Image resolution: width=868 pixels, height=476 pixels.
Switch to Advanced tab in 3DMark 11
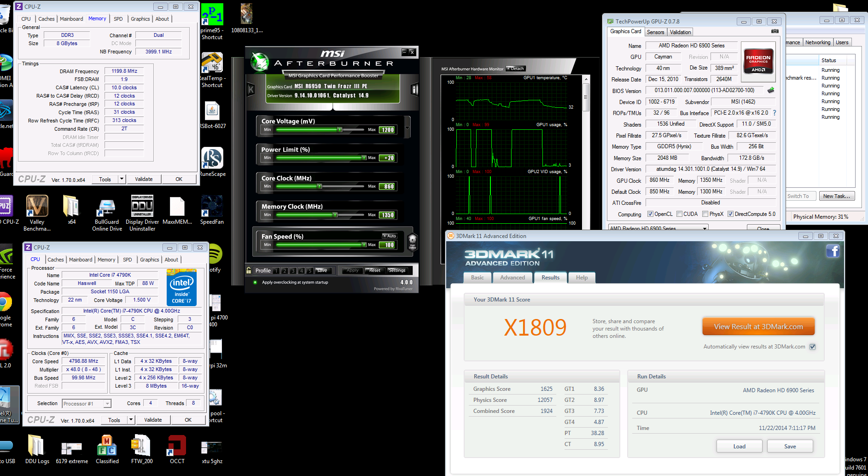[x=513, y=278]
